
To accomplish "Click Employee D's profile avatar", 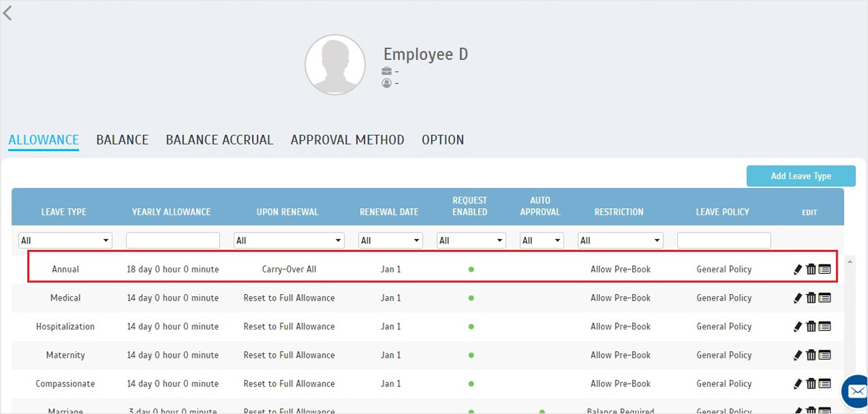I will tap(335, 64).
